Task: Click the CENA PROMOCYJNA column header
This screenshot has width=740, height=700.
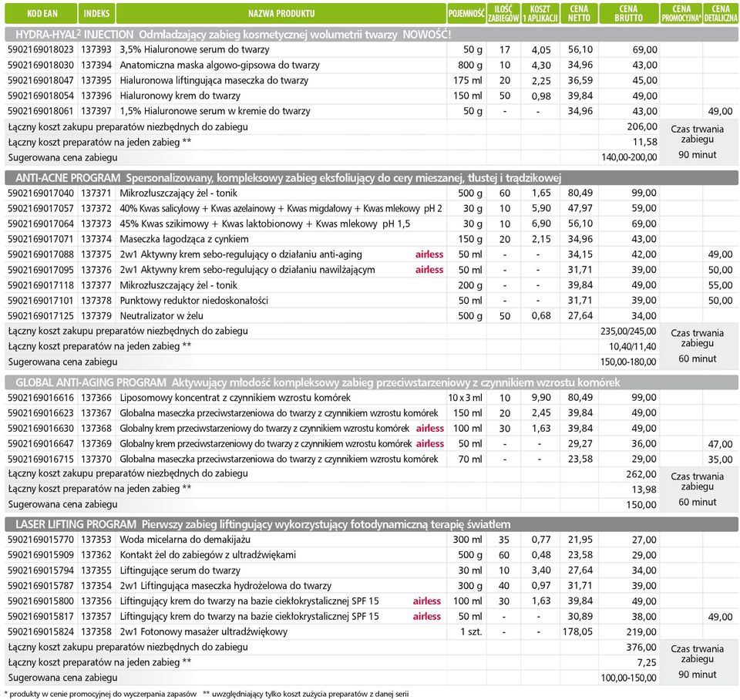Action: pyautogui.click(x=681, y=13)
